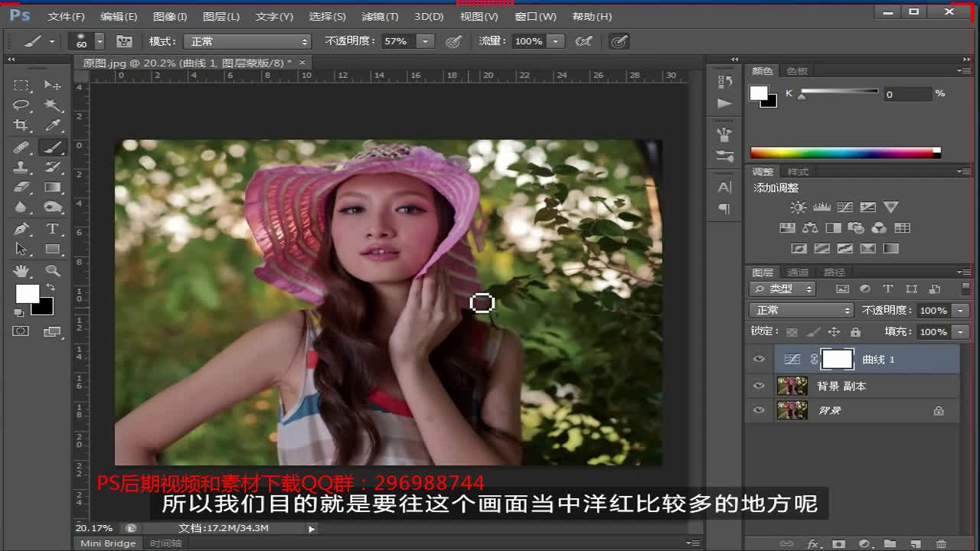
Task: Hide the 背景 副本 layer
Action: click(x=759, y=386)
